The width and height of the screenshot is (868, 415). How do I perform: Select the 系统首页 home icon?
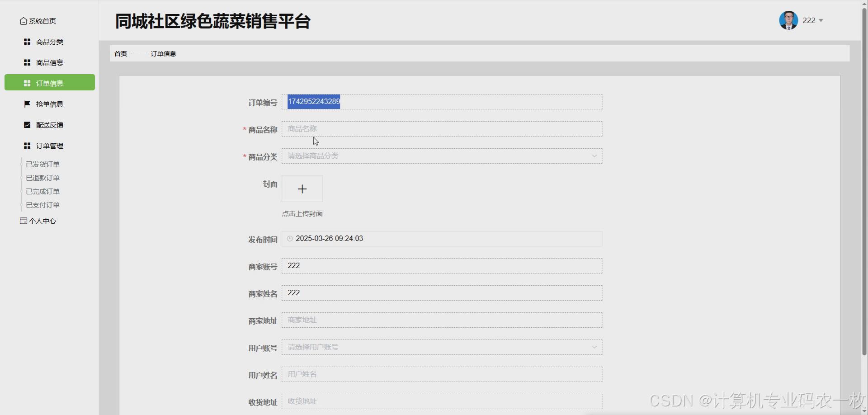tap(23, 21)
